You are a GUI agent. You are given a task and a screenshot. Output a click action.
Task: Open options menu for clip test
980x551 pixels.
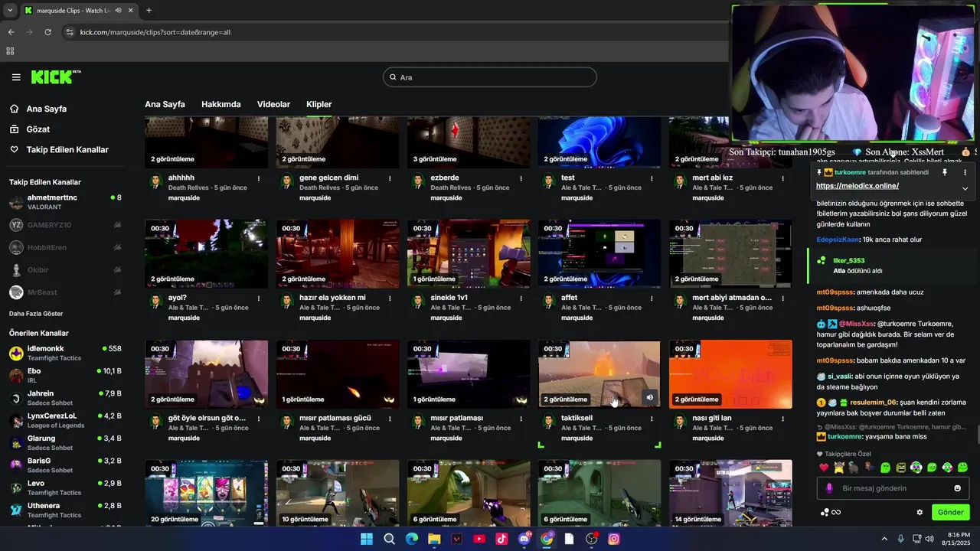coord(652,178)
